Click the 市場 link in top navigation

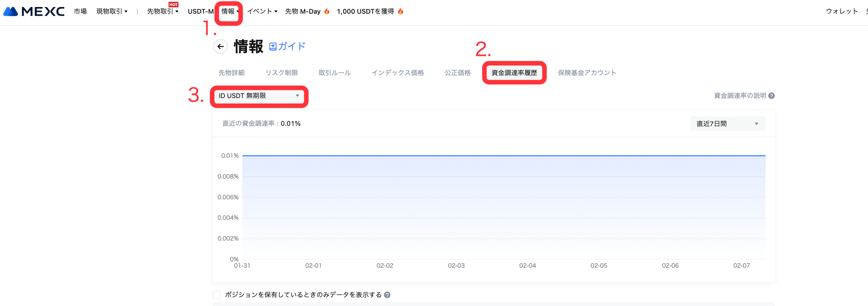click(x=80, y=12)
